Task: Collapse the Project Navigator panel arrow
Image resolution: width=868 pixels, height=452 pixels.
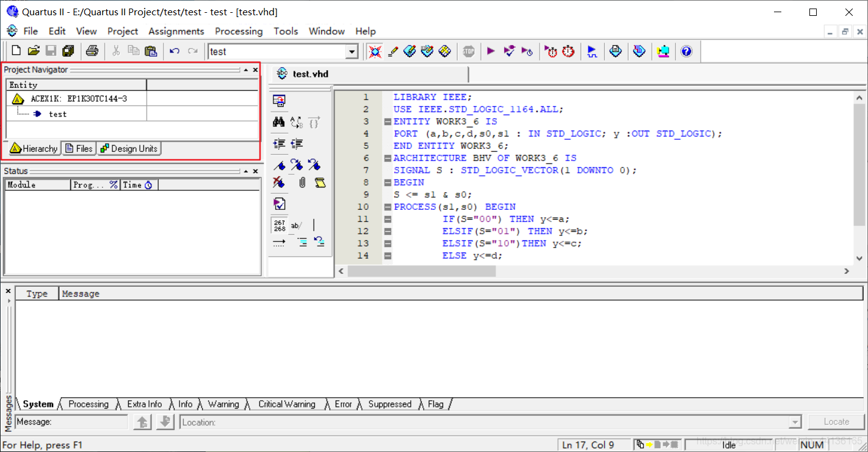Action: point(245,70)
